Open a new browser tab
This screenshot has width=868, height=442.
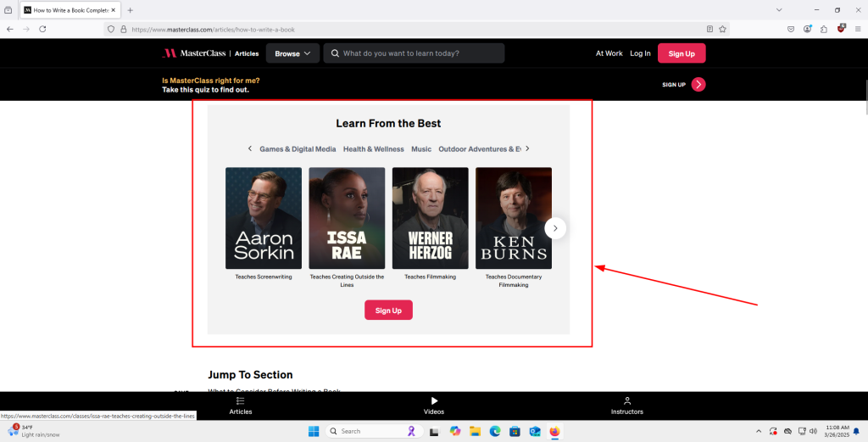[x=130, y=10]
